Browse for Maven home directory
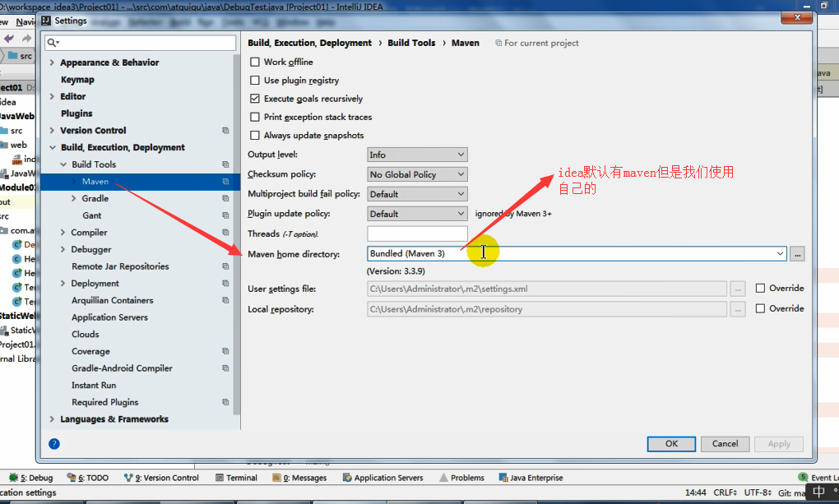This screenshot has height=504, width=839. (797, 254)
